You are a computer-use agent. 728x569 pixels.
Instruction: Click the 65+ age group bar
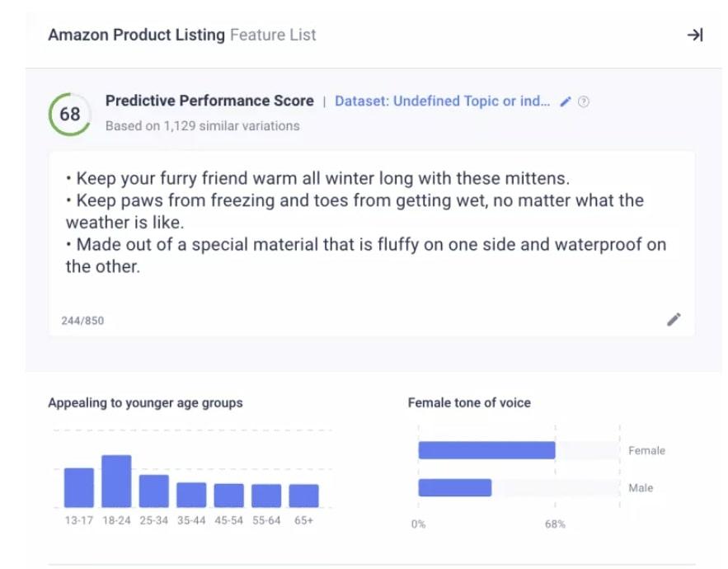[x=303, y=496]
